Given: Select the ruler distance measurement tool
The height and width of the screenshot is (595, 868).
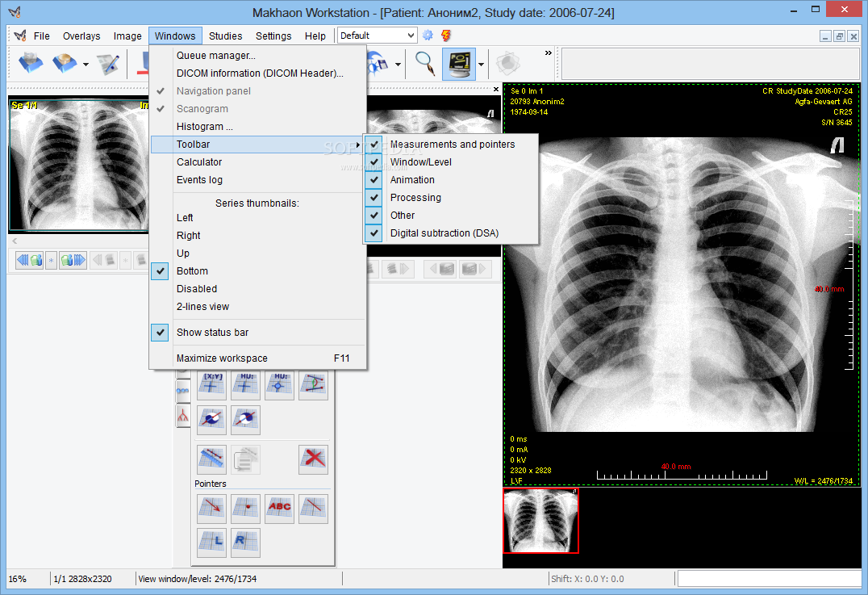Looking at the screenshot, I should click(211, 460).
